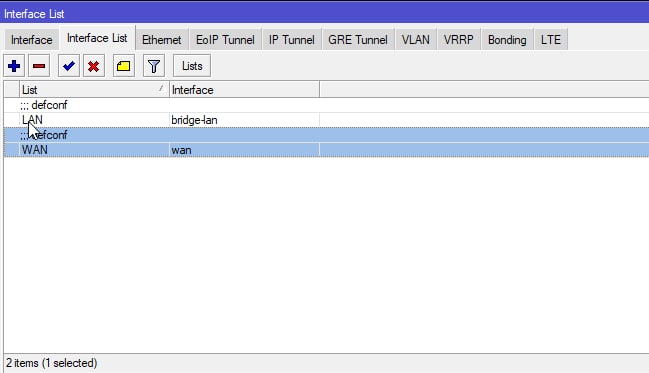Viewport: 649px width, 373px height.
Task: Click the defconf comment above LAN
Action: 43,105
